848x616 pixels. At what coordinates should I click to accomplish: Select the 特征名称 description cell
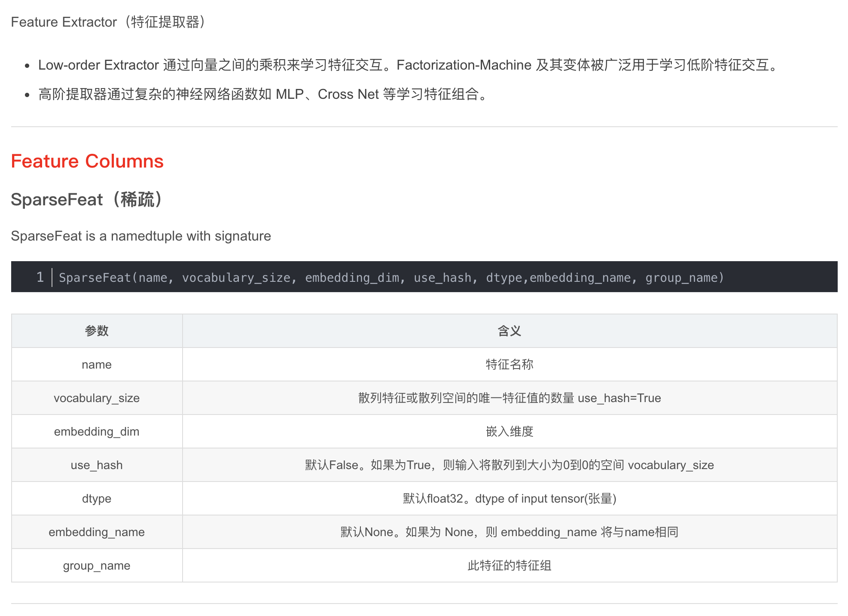coord(508,364)
